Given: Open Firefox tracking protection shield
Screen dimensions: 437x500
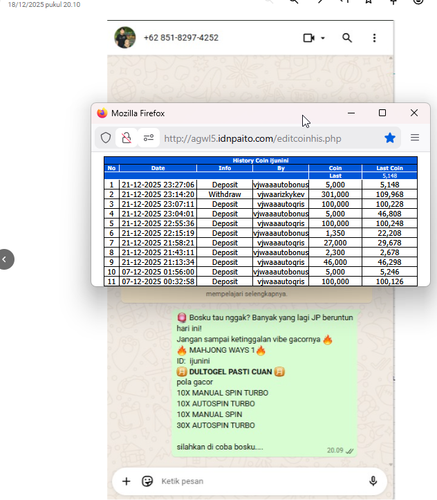Looking at the screenshot, I should point(106,138).
